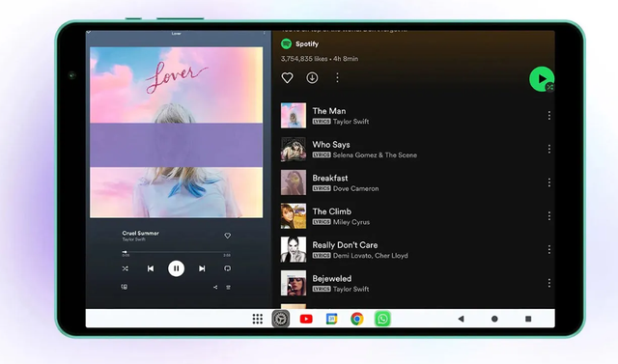The height and width of the screenshot is (364, 618).
Task: Toggle shuffle in the now playing panel
Action: [125, 268]
